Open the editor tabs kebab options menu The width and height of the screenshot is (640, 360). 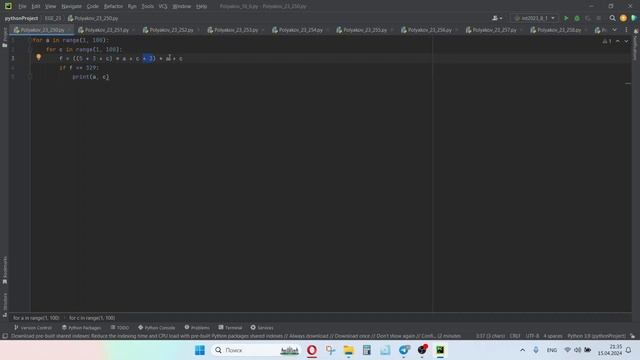pyautogui.click(x=626, y=30)
